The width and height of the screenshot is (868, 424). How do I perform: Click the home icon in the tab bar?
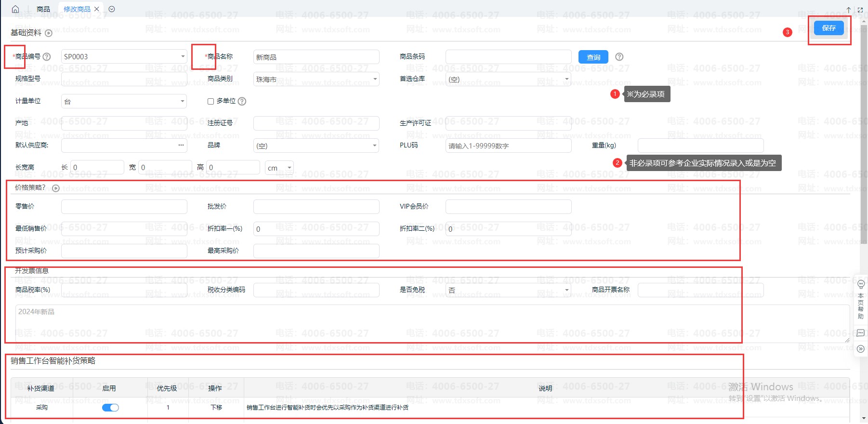(x=15, y=9)
